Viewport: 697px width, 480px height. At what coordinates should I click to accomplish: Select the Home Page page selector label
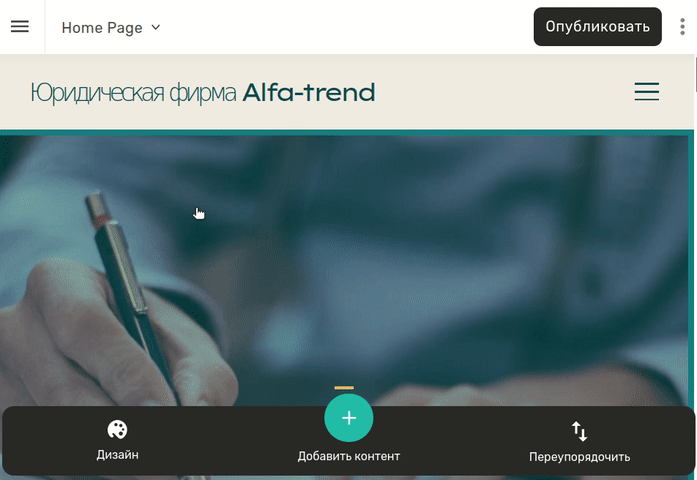pyautogui.click(x=102, y=28)
